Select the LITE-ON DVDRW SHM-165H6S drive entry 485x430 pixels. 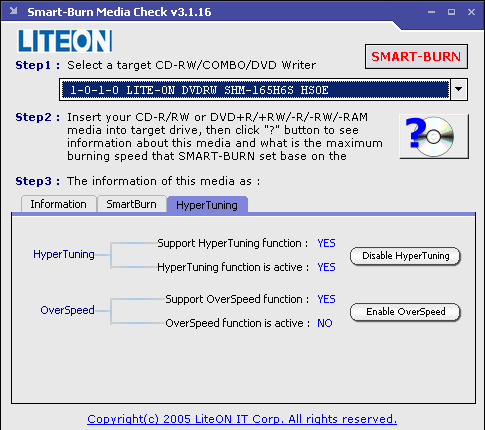[x=255, y=90]
